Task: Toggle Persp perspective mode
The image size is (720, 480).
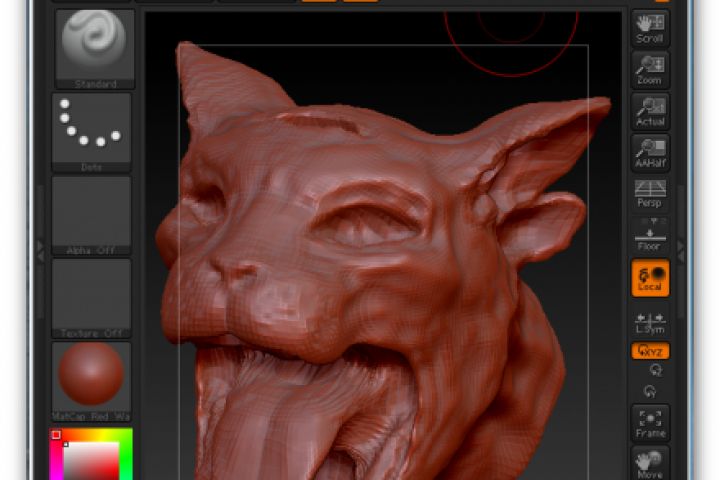Action: 650,194
